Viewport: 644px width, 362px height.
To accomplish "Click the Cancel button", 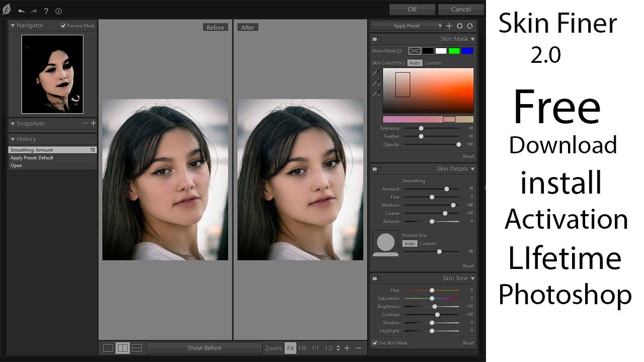I will pos(461,10).
